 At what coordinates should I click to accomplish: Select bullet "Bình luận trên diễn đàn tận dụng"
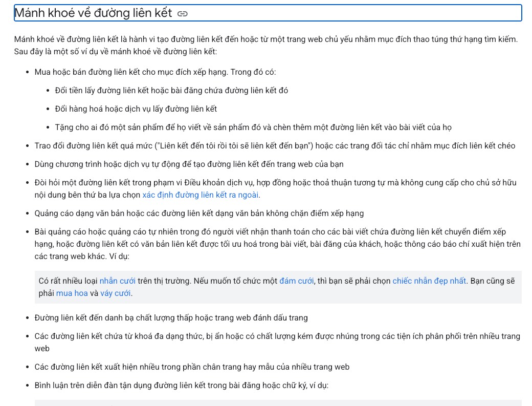tap(182, 386)
